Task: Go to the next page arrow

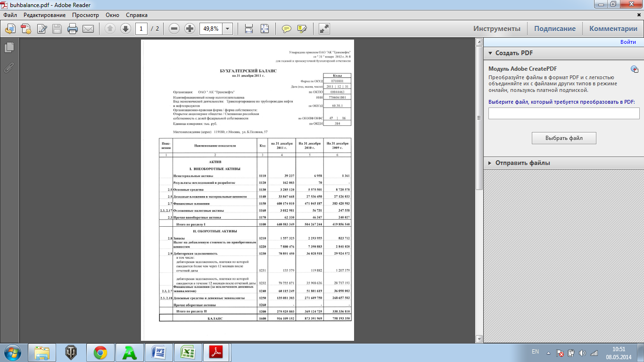Action: coord(125,29)
